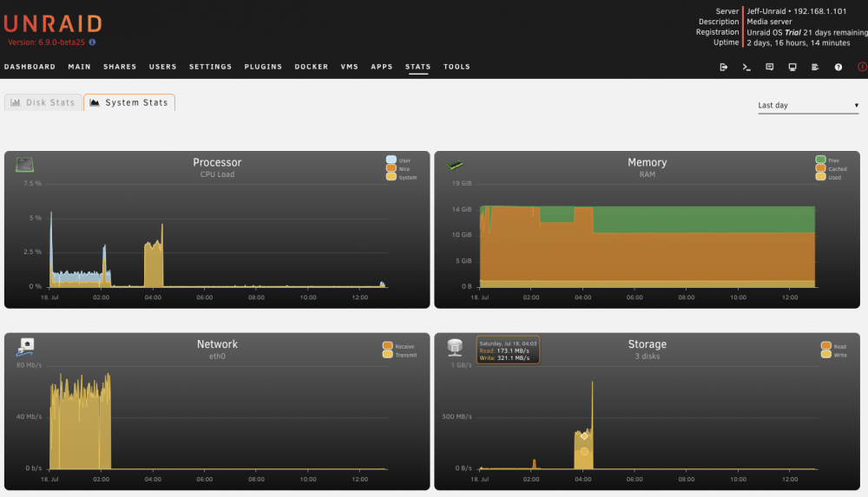Toggle the Free series in Memory legend
The image size is (868, 497).
827,160
